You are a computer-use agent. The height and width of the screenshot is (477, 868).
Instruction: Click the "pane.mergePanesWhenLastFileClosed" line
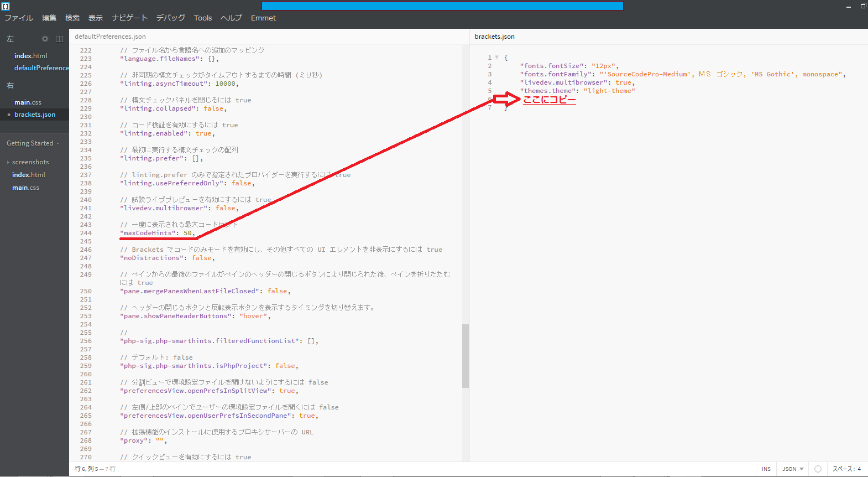pyautogui.click(x=205, y=291)
